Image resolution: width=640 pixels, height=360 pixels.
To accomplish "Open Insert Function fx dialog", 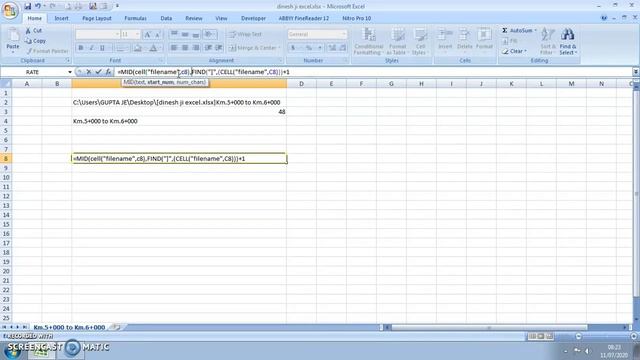I will [x=108, y=72].
